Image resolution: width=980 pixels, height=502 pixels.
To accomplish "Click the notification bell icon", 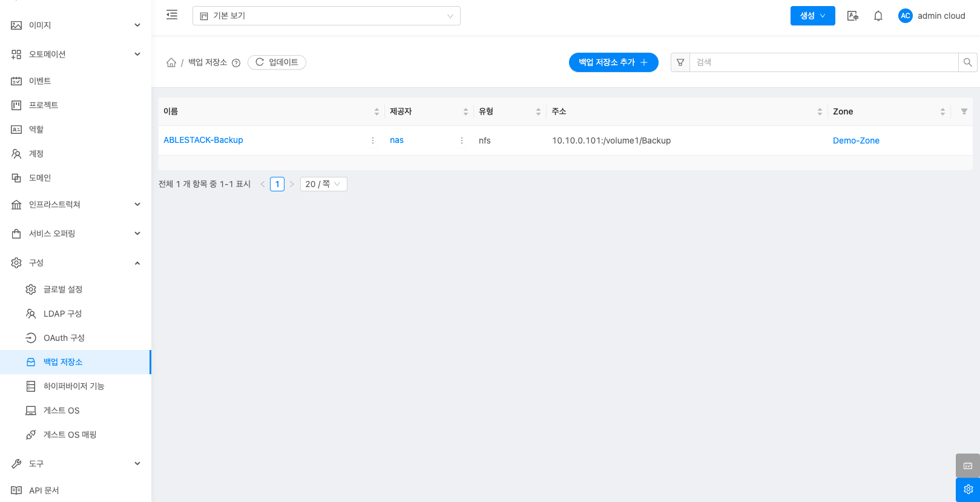I will click(878, 16).
